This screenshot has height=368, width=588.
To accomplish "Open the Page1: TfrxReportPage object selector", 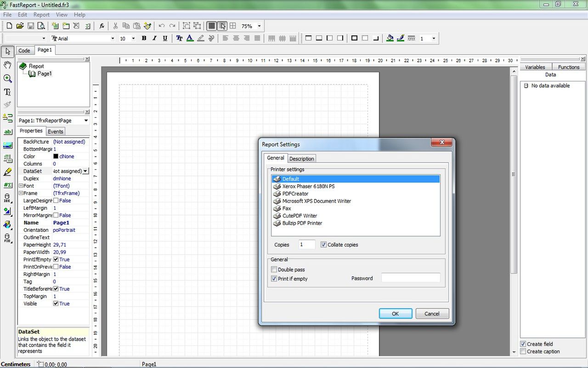I will point(53,121).
